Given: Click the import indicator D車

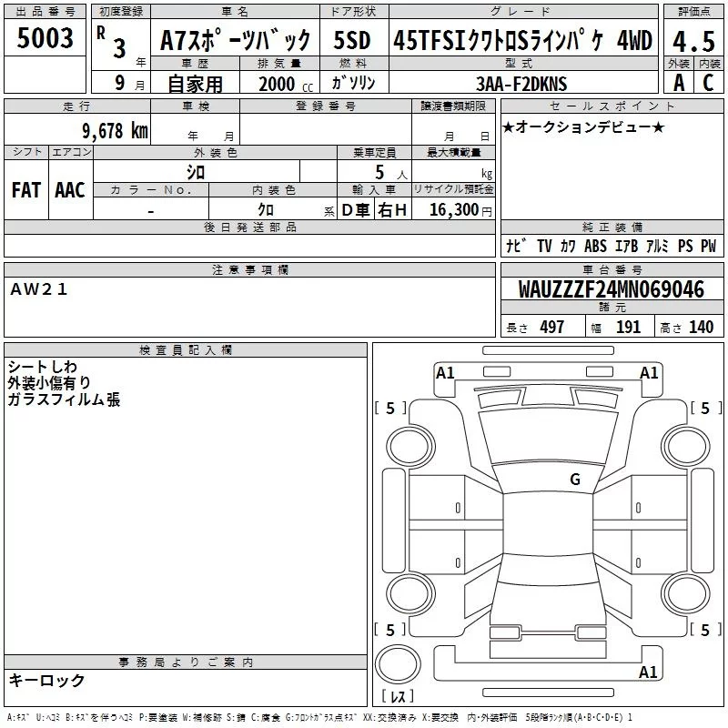Looking at the screenshot, I should pos(356,210).
